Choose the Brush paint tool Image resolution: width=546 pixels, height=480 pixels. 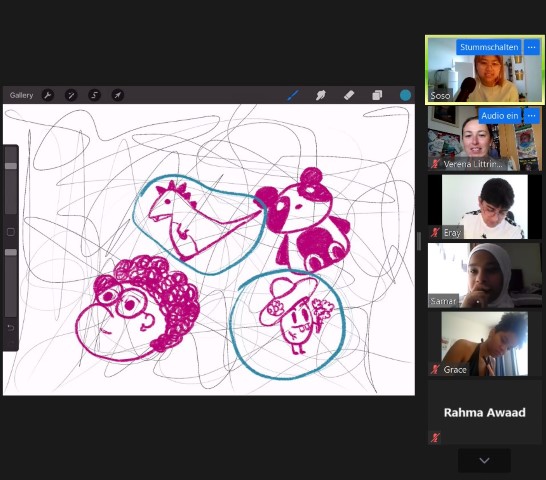tap(293, 95)
